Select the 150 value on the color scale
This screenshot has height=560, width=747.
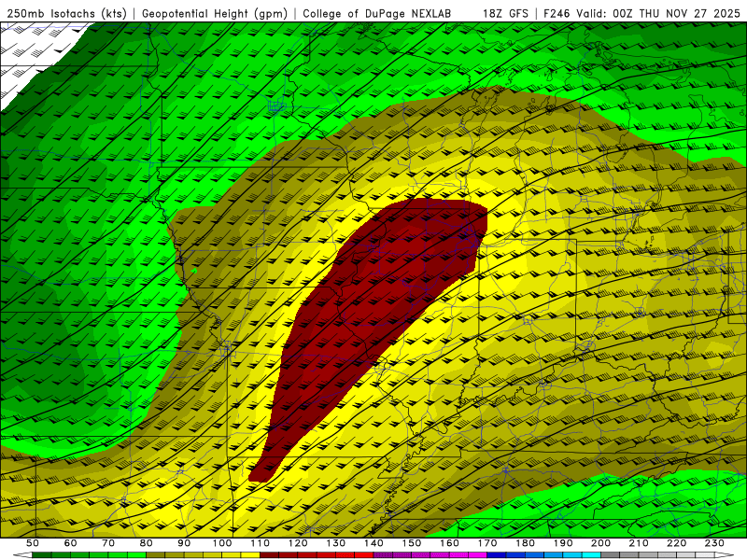point(412,543)
